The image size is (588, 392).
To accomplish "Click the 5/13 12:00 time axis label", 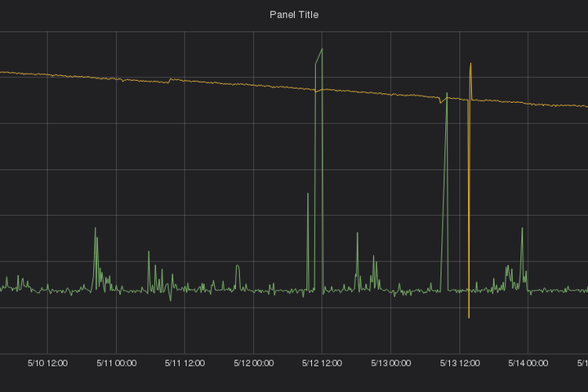I will tap(460, 363).
